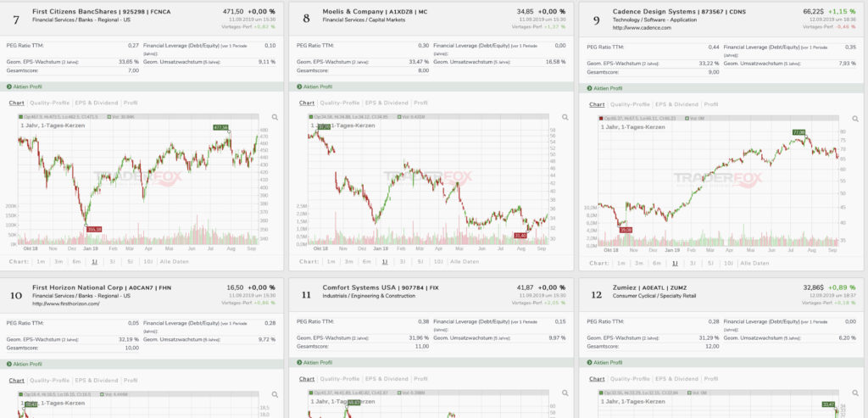This screenshot has width=868, height=418.
Task: Click Aktien Profil arrow icon for Comfort Systems
Action: click(299, 363)
